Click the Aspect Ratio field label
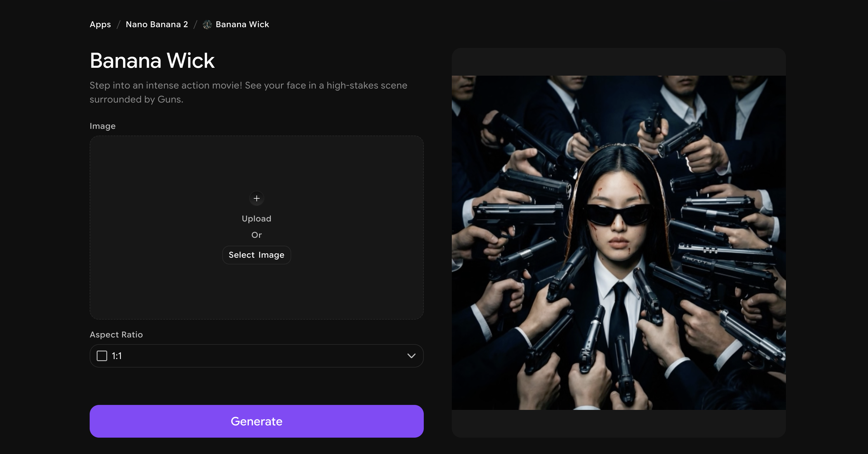Image resolution: width=868 pixels, height=454 pixels. tap(116, 335)
